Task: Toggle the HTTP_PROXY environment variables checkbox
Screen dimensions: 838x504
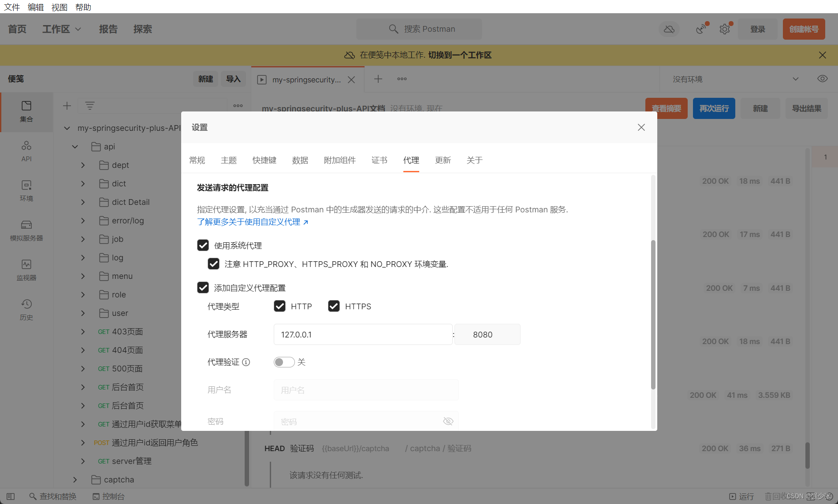Action: (x=213, y=264)
